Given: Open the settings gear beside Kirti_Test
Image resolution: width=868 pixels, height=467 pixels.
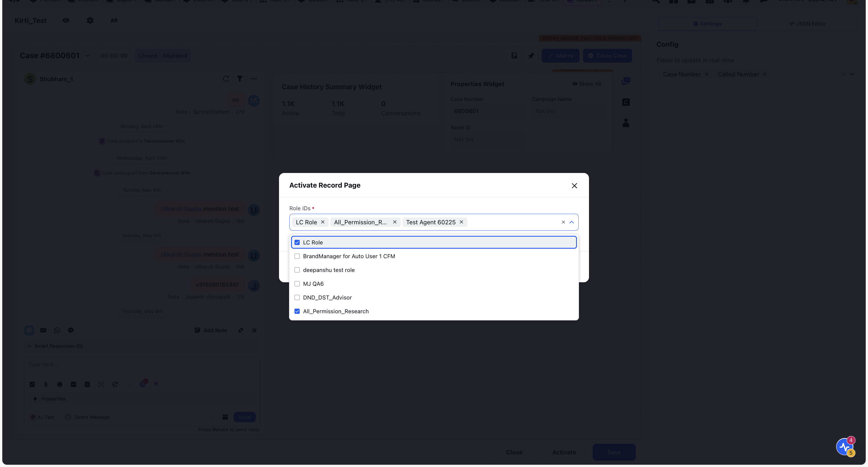Looking at the screenshot, I should point(90,20).
